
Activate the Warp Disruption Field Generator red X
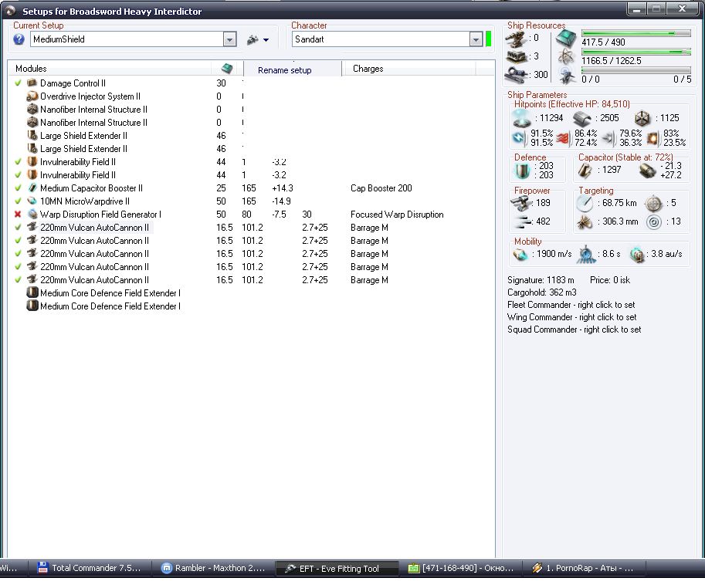point(18,215)
